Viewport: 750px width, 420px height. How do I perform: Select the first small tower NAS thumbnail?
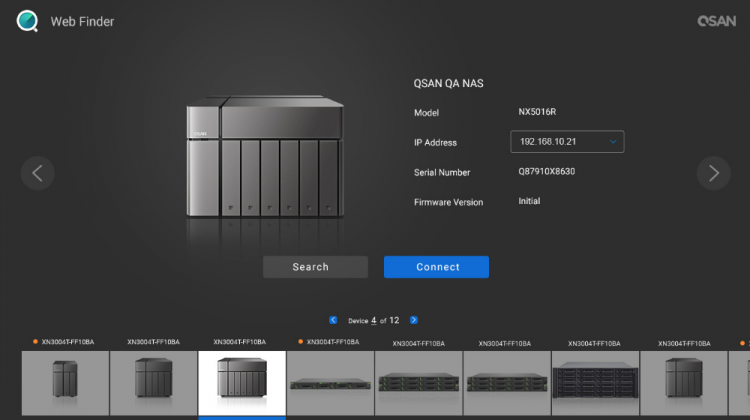click(x=65, y=382)
